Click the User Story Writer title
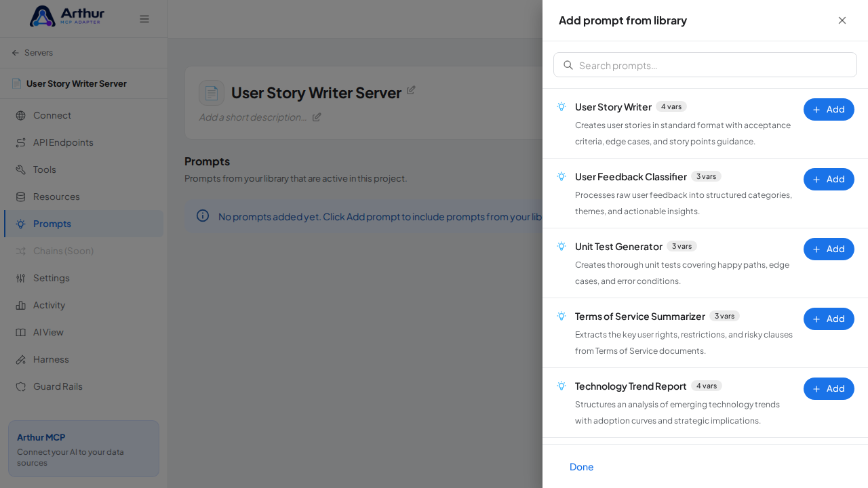 (x=613, y=107)
